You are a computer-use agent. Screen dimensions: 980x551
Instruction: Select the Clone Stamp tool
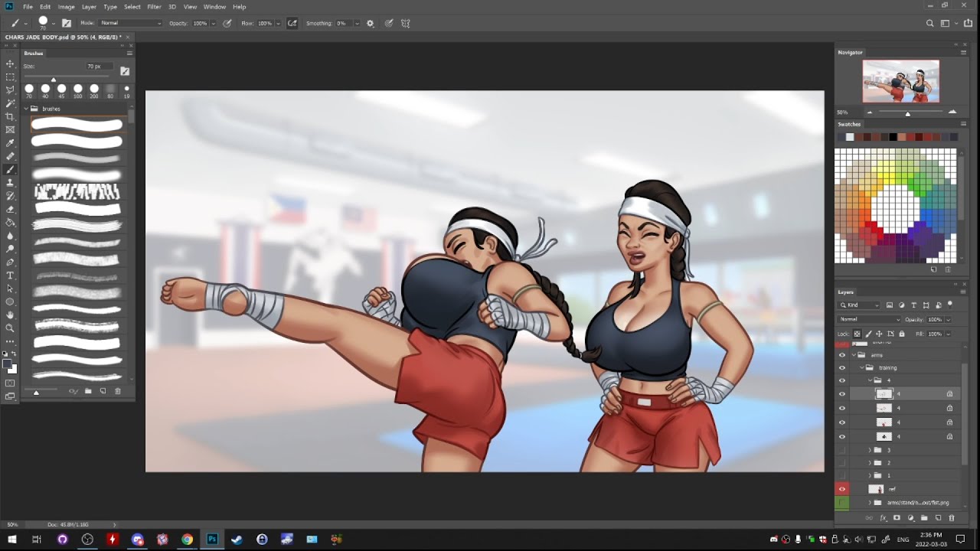click(x=10, y=183)
